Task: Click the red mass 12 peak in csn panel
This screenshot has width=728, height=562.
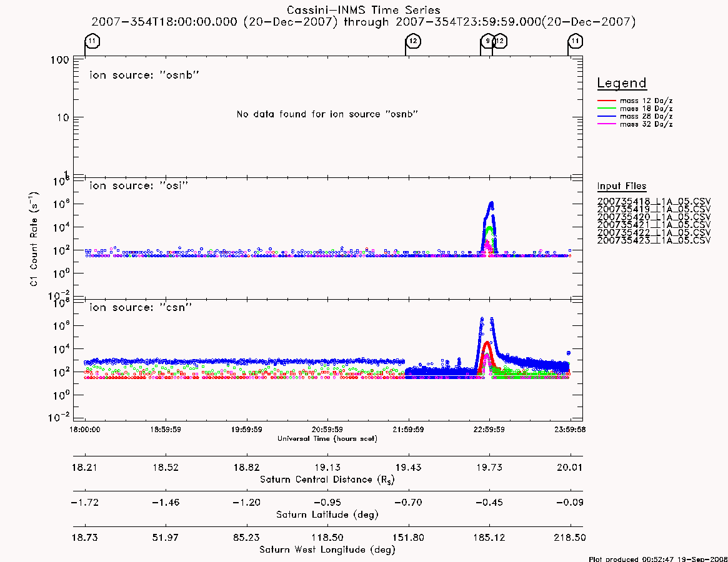Action: point(487,345)
